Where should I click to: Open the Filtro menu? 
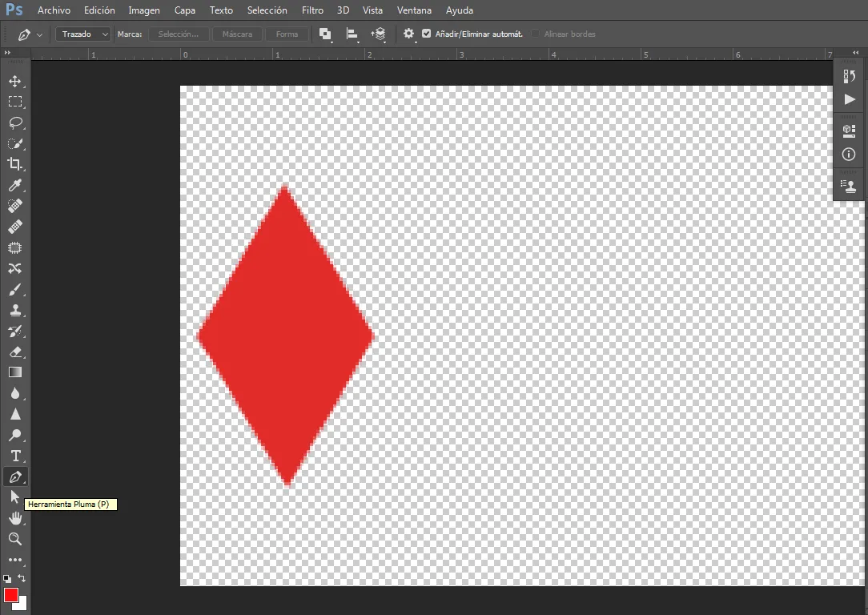tap(312, 10)
